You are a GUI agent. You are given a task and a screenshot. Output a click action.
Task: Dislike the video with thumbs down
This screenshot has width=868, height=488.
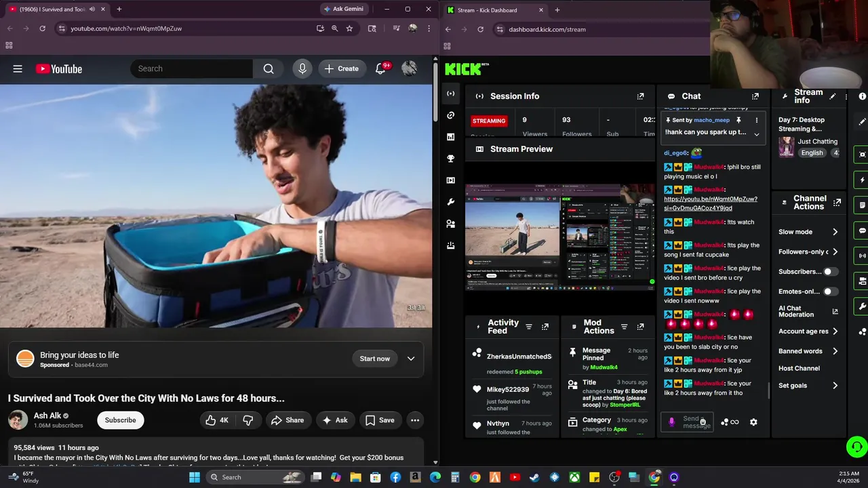pyautogui.click(x=248, y=420)
